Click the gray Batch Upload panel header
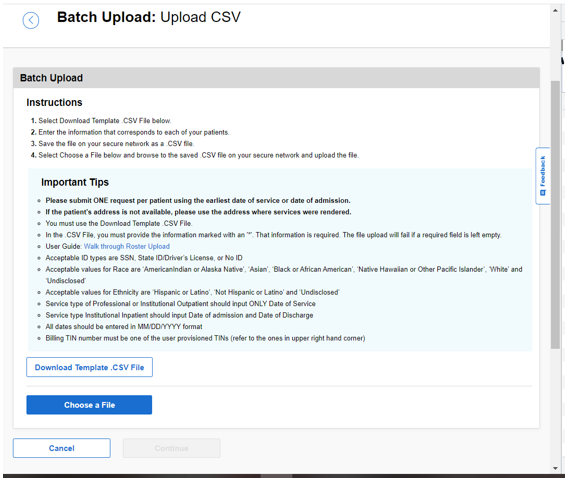Screen dimensions: 565x478 (276, 78)
